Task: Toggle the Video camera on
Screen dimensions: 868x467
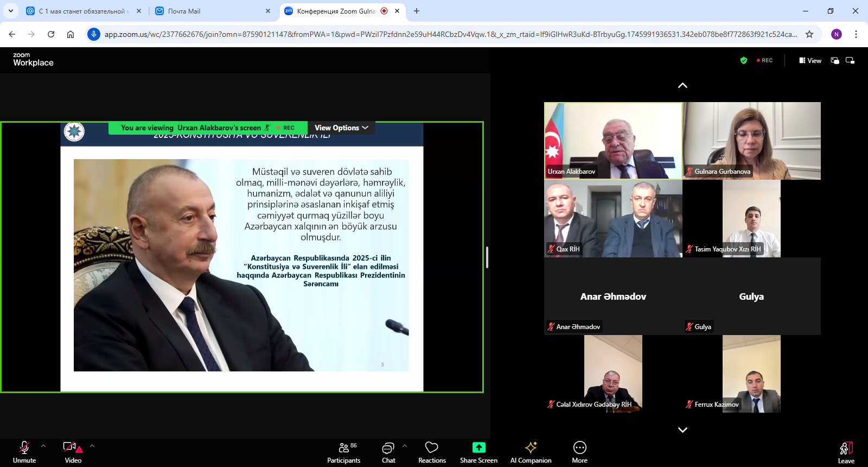Action: tap(73, 452)
